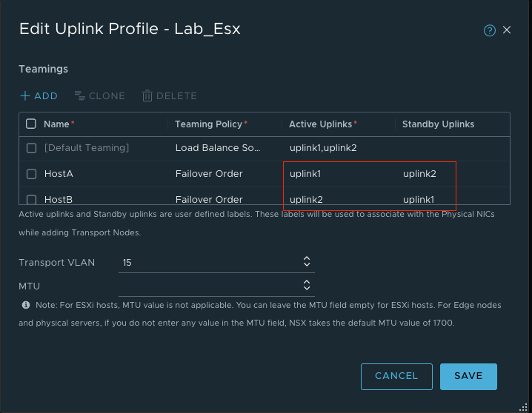
Task: Adjust the Transport VLAN stepper arrows
Action: click(x=307, y=262)
